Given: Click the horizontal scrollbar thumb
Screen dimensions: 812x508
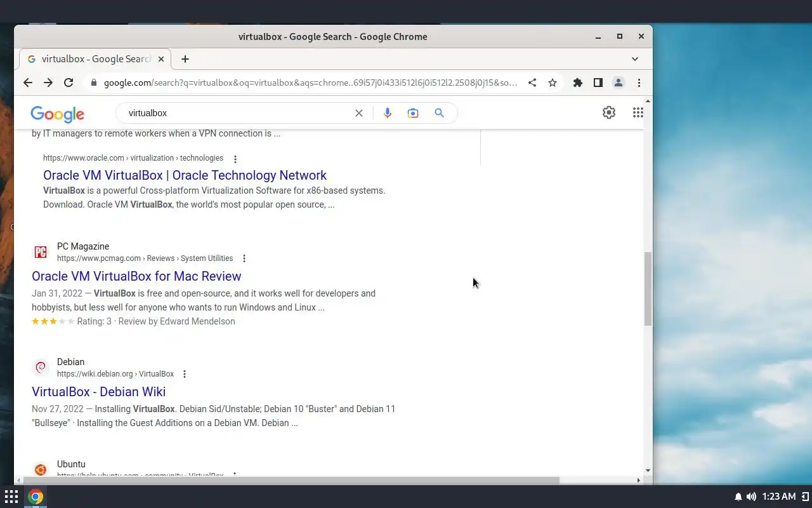Looking at the screenshot, I should tap(292, 480).
